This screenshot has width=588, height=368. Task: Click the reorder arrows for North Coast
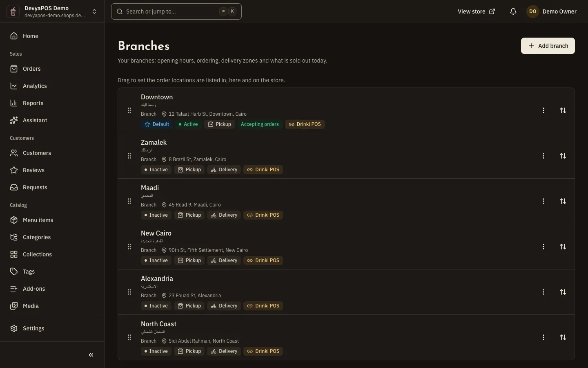coord(563,337)
